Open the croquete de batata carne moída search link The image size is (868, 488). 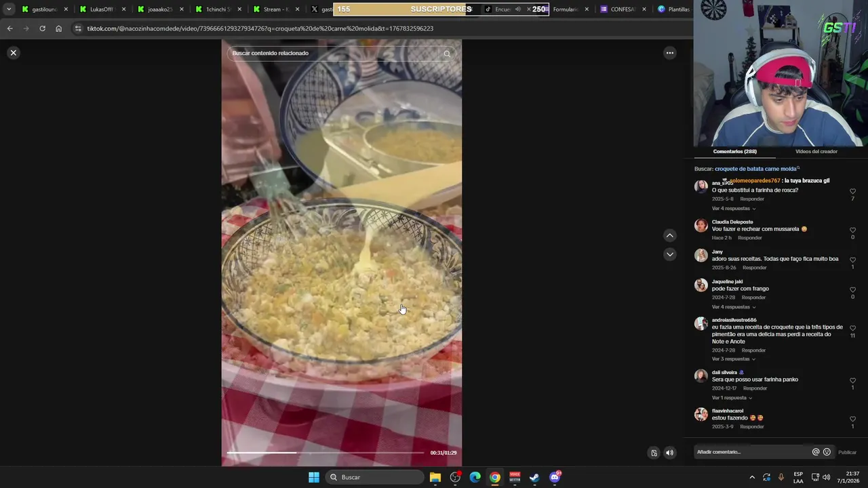(x=757, y=169)
